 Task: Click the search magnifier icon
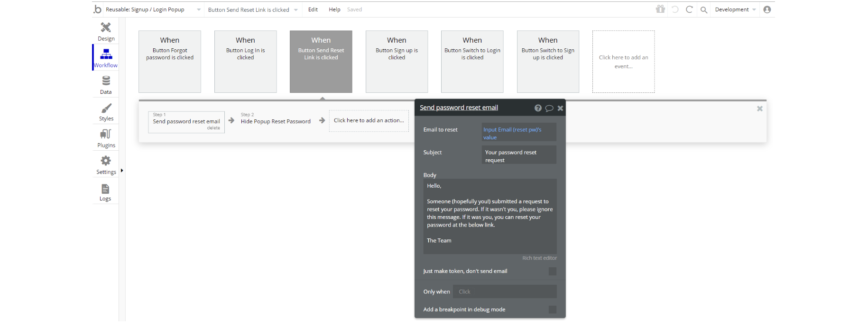click(704, 9)
